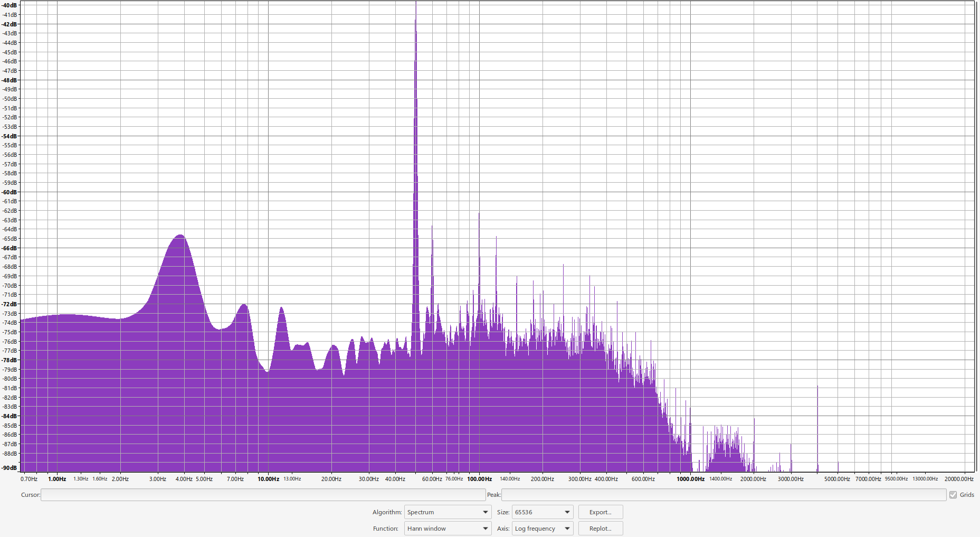Expand the Axis dropdown showing Log frequency
The width and height of the screenshot is (980, 537).
pos(542,529)
